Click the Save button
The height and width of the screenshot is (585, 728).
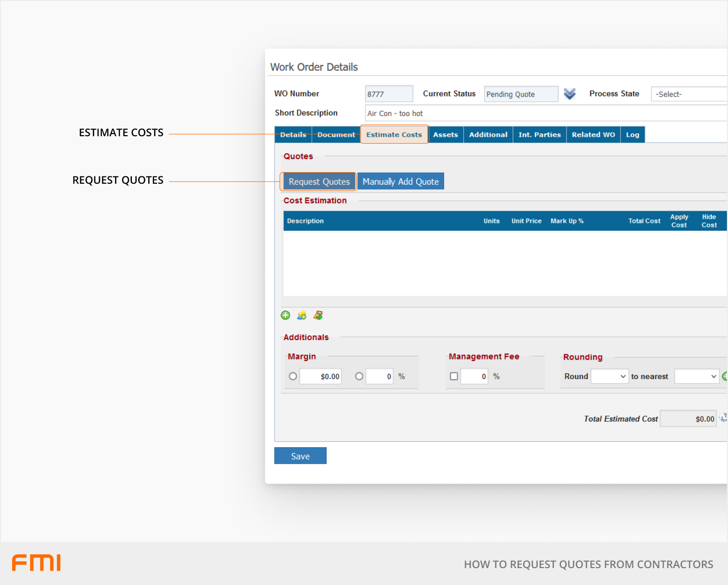pyautogui.click(x=300, y=456)
